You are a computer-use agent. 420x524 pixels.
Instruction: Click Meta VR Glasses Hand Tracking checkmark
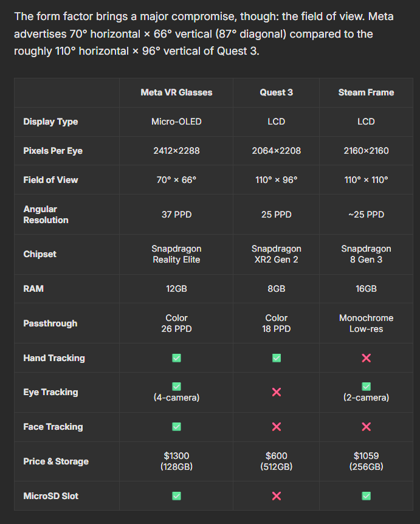(176, 358)
